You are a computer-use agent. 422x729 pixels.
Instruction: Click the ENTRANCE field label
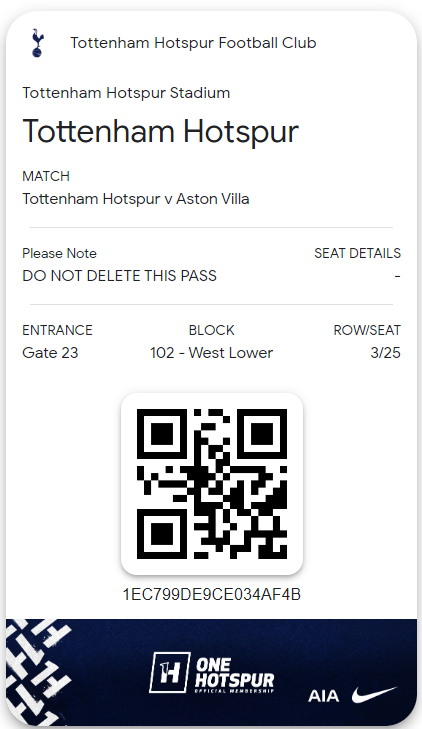[x=57, y=330]
